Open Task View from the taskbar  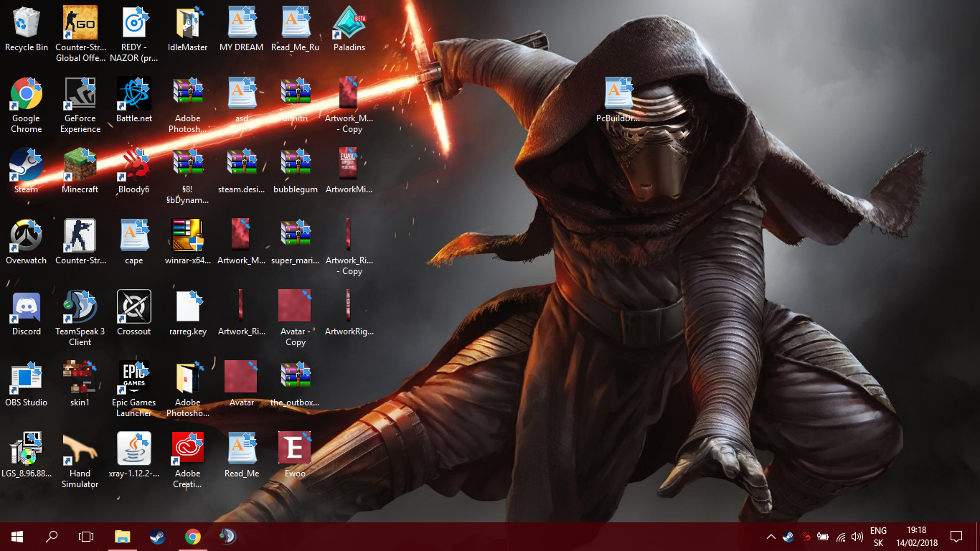pyautogui.click(x=86, y=537)
